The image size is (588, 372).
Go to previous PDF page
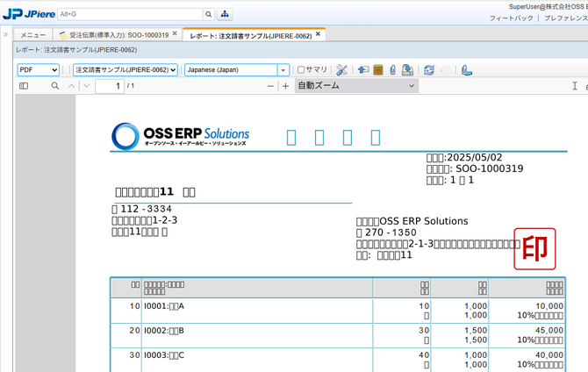pyautogui.click(x=71, y=86)
